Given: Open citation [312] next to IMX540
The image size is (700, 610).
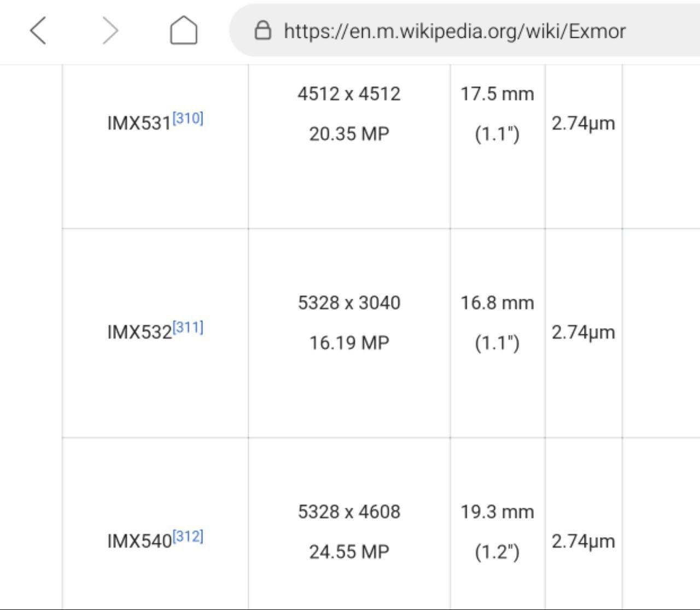Looking at the screenshot, I should [x=188, y=536].
